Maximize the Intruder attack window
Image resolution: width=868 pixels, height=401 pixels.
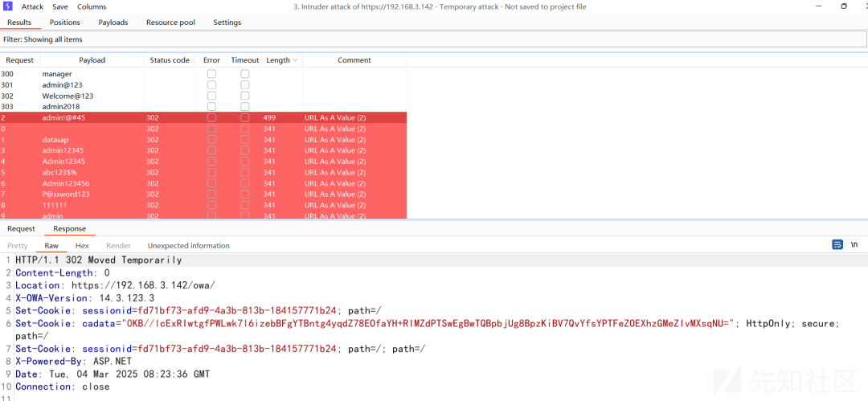click(844, 6)
